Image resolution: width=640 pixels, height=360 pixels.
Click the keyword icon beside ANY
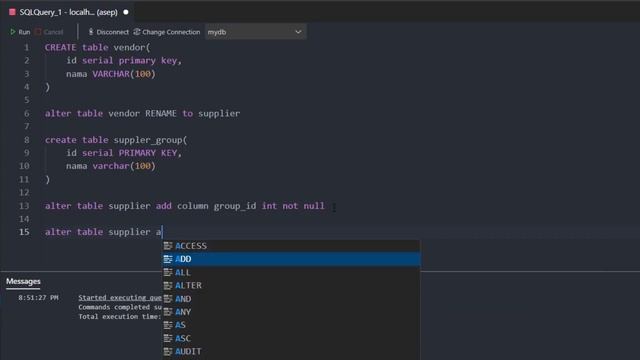pos(168,312)
